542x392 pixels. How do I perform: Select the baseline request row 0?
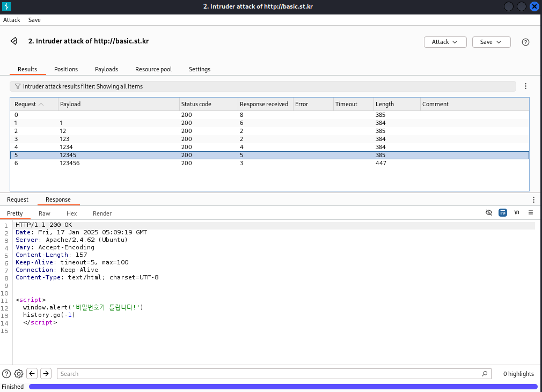point(269,115)
